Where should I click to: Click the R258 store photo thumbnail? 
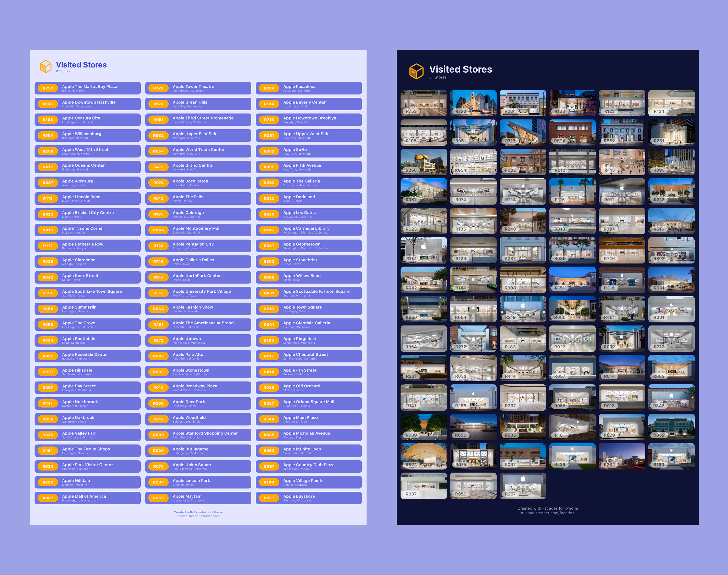coord(473,398)
